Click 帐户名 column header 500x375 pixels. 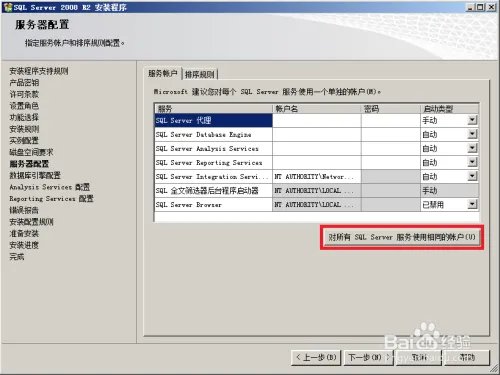pyautogui.click(x=317, y=108)
